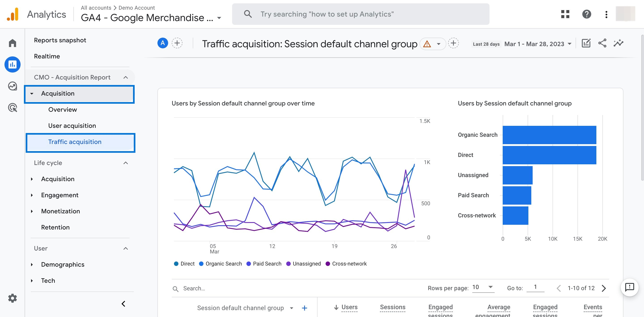Click the Share this report icon
644x317 pixels.
coord(602,43)
